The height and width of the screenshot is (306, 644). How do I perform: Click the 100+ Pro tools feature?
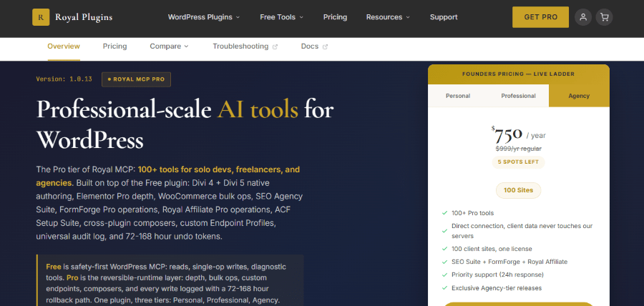(473, 213)
